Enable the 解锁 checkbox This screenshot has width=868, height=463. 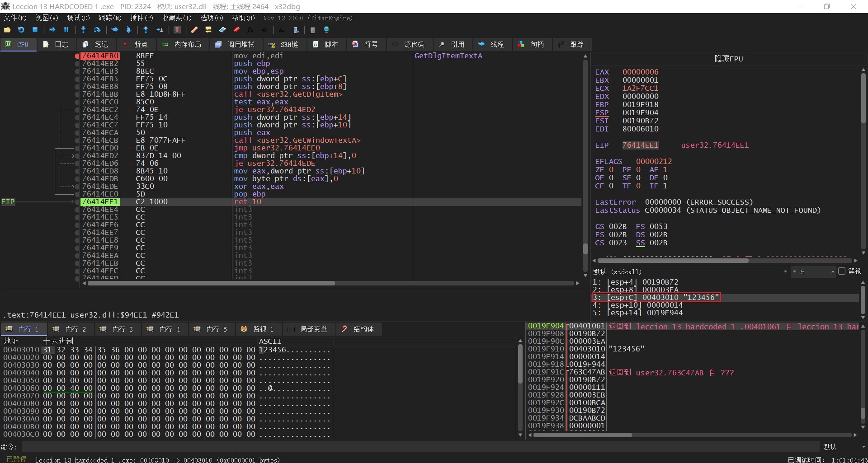point(841,271)
